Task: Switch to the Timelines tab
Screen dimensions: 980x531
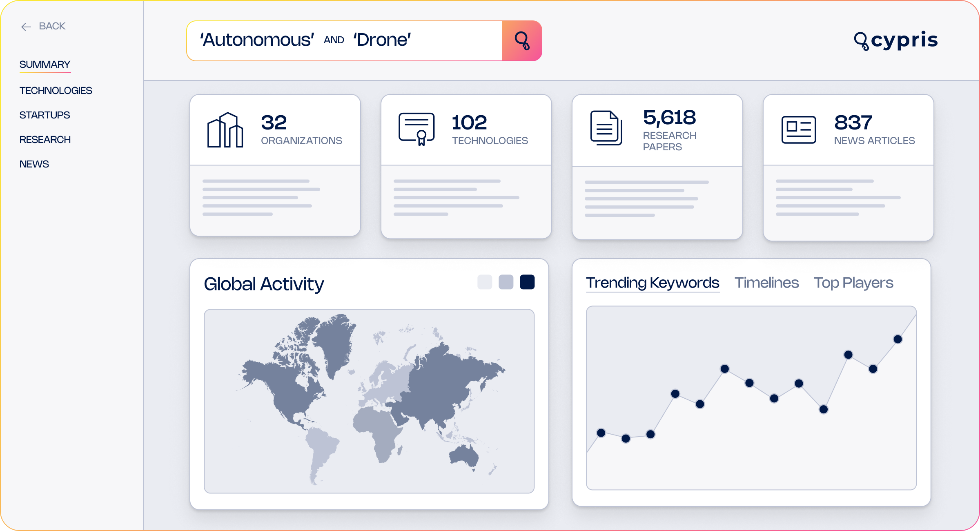Action: tap(766, 283)
